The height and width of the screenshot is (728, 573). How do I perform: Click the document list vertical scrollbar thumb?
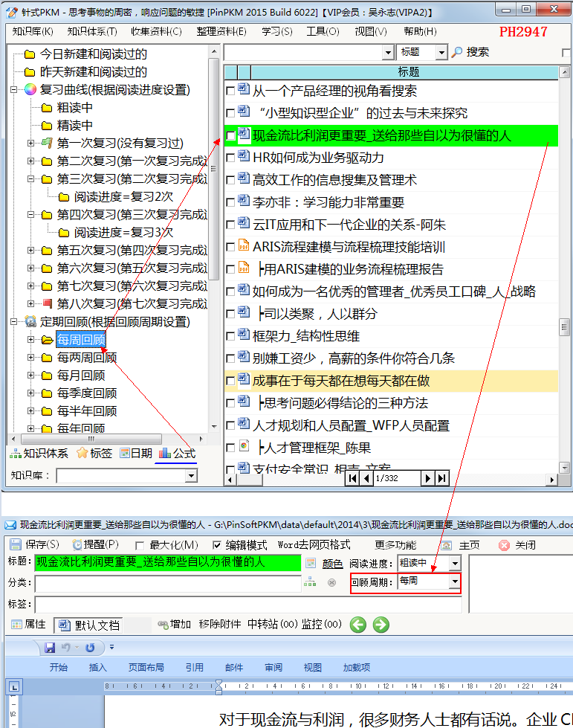point(564,326)
